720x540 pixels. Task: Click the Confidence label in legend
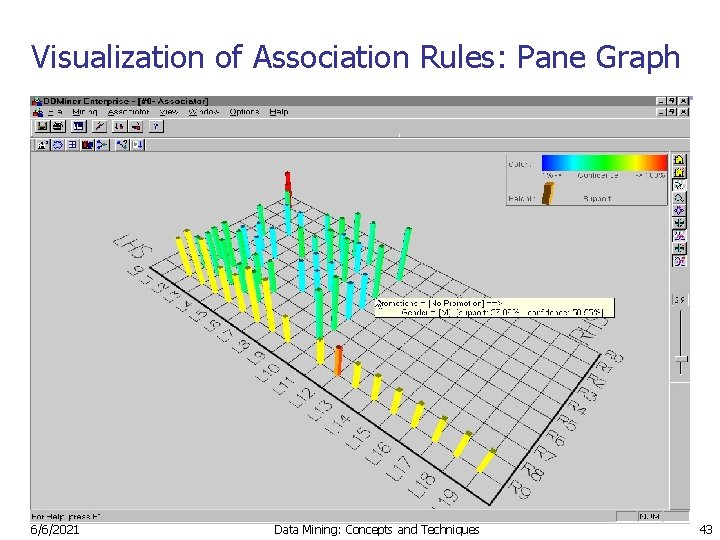click(598, 175)
